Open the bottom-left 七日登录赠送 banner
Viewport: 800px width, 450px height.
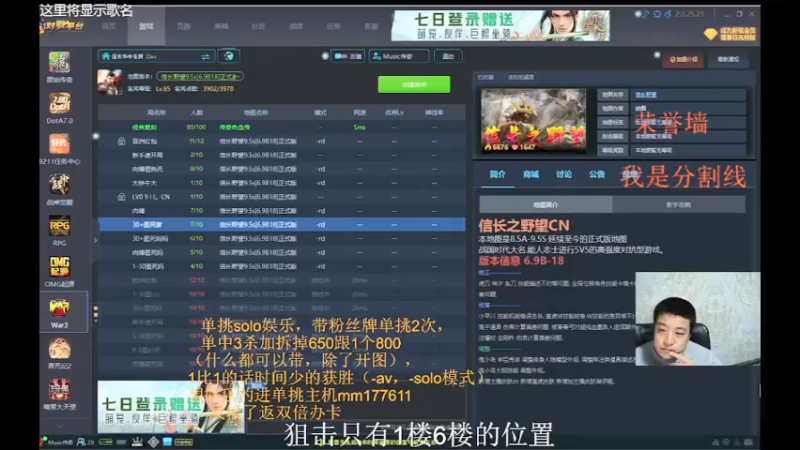click(170, 407)
